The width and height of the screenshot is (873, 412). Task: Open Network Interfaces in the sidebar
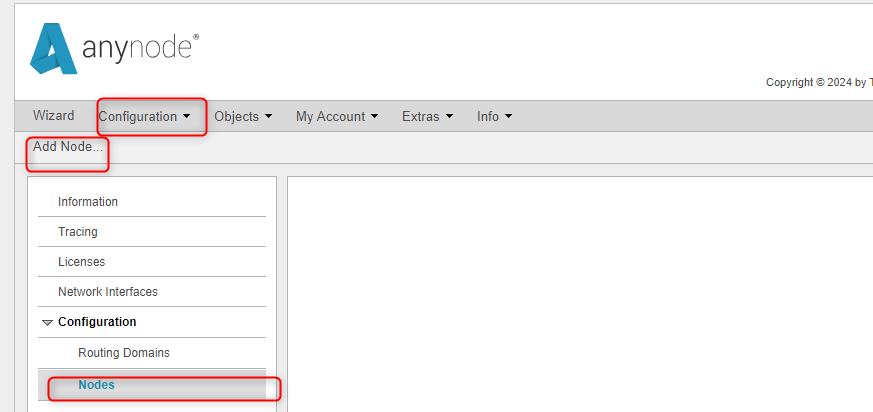[108, 292]
